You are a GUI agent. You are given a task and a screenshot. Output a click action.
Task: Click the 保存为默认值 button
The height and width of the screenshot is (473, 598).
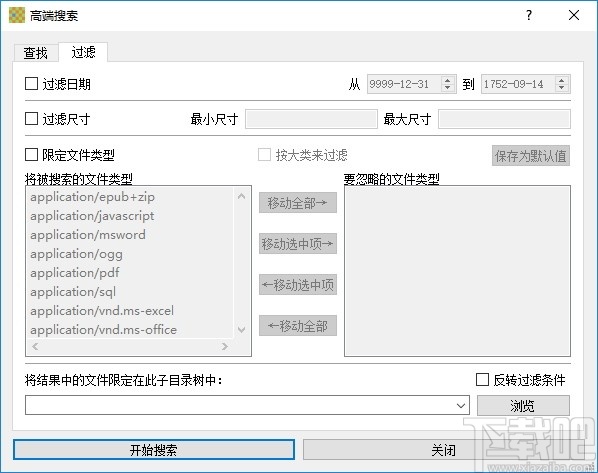click(530, 156)
